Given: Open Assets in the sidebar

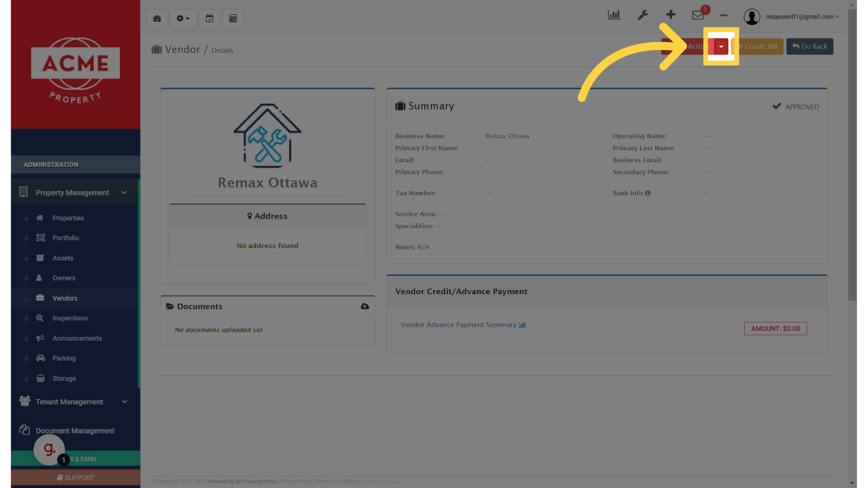Looking at the screenshot, I should [x=63, y=258].
